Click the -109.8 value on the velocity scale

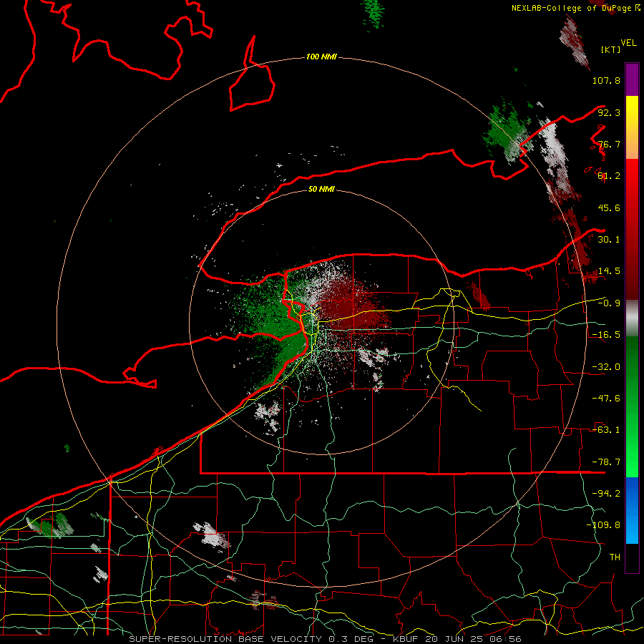[x=603, y=525]
